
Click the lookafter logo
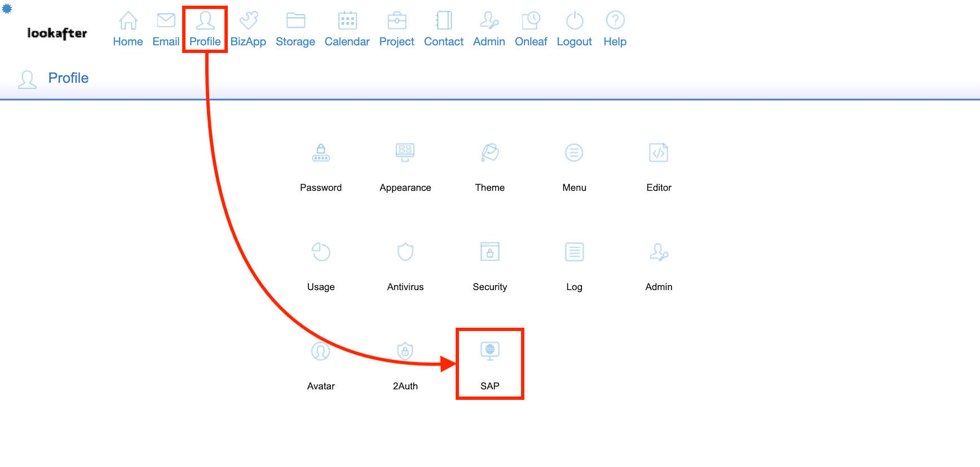(57, 33)
